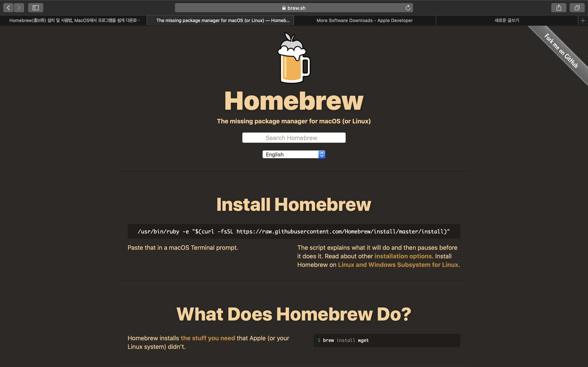
Task: Click the install command code block
Action: point(294,231)
